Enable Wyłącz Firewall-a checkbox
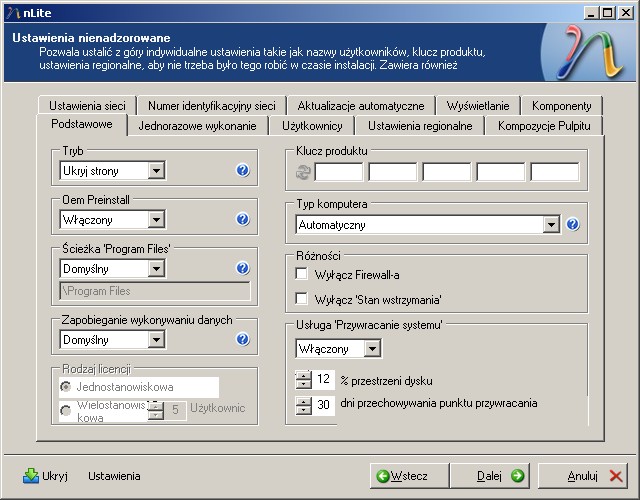This screenshot has width=640, height=500. tap(301, 274)
